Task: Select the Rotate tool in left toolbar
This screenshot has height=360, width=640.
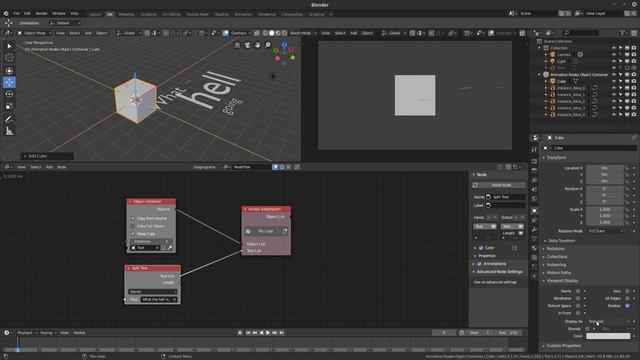Action: tap(9, 94)
